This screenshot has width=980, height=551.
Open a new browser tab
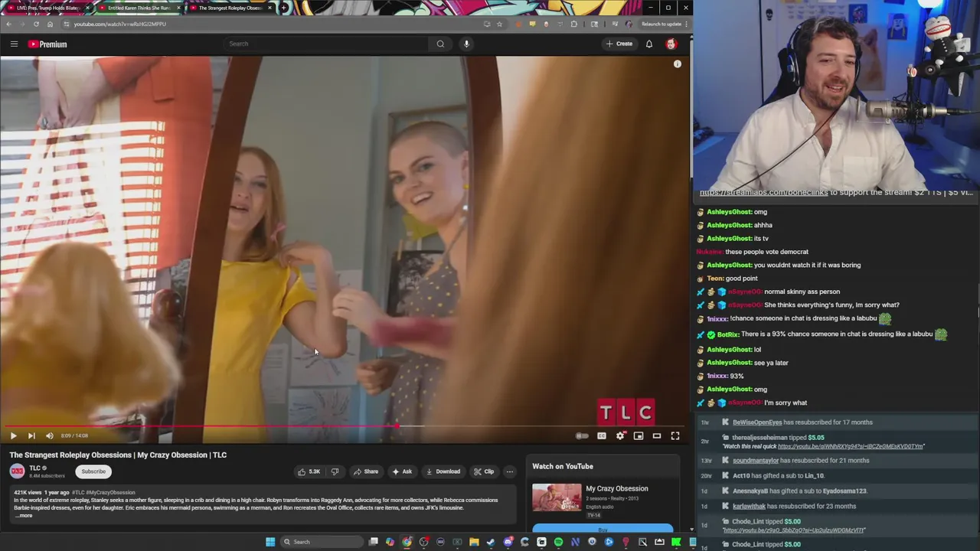284,8
